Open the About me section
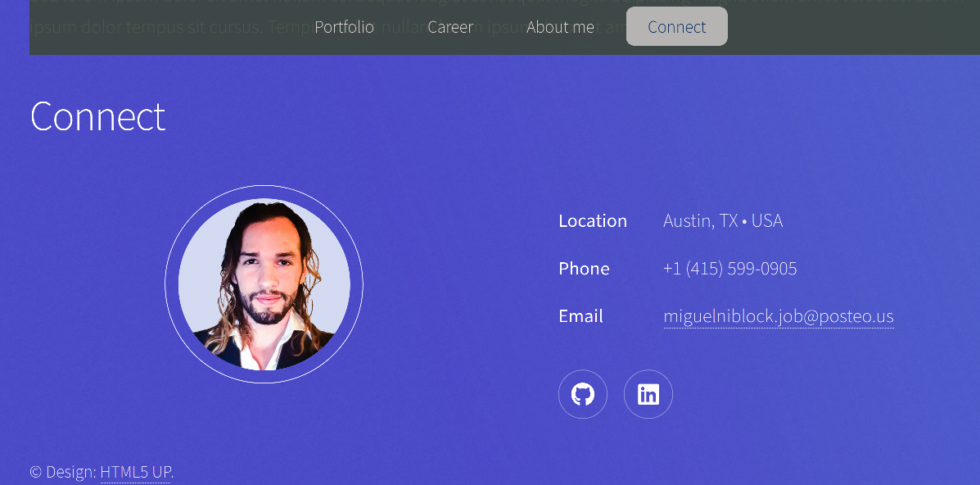 [561, 27]
